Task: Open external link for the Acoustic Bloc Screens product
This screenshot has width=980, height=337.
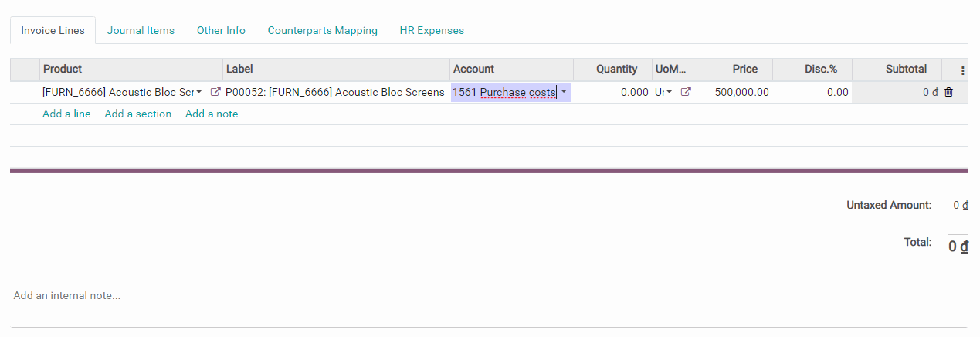Action: (215, 92)
